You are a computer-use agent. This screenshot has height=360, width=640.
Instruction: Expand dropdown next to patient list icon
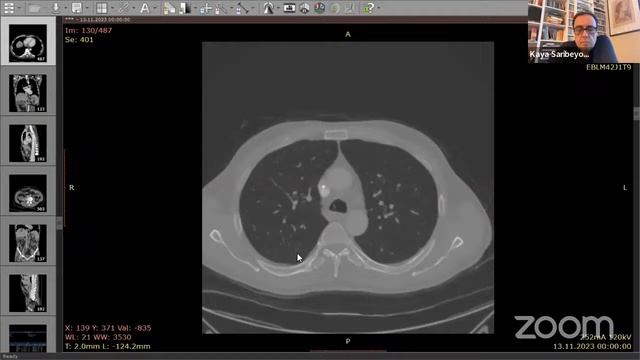[x=20, y=8]
